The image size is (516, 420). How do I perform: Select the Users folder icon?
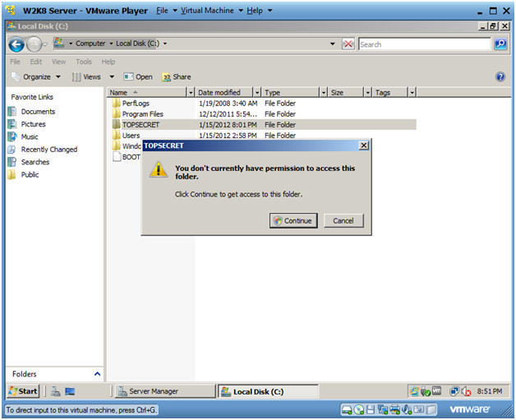(116, 136)
